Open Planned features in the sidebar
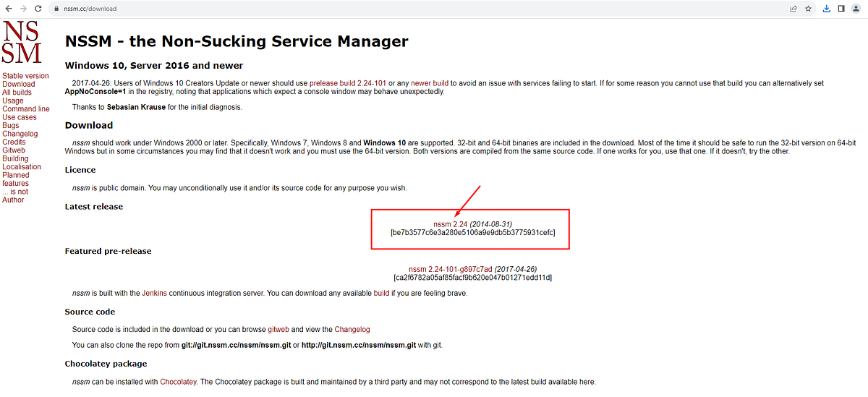The width and height of the screenshot is (868, 397). pyautogui.click(x=16, y=179)
